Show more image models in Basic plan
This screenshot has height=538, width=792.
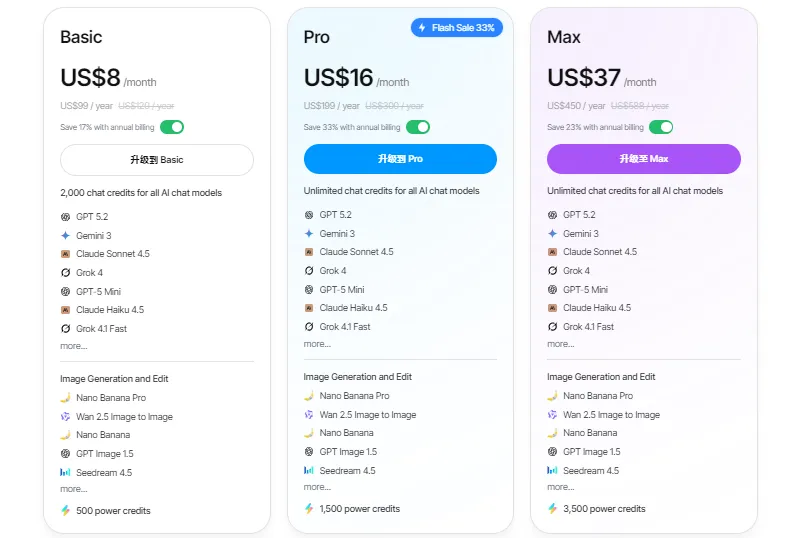pyautogui.click(x=73, y=489)
